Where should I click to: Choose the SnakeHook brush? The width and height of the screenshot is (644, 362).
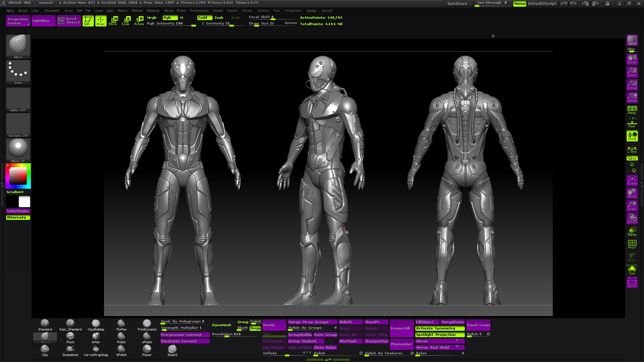[x=70, y=350]
